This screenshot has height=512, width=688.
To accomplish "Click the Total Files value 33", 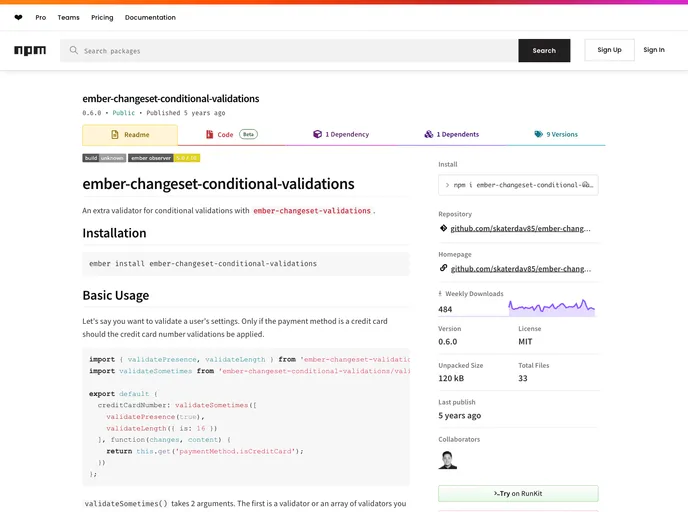I will (523, 378).
